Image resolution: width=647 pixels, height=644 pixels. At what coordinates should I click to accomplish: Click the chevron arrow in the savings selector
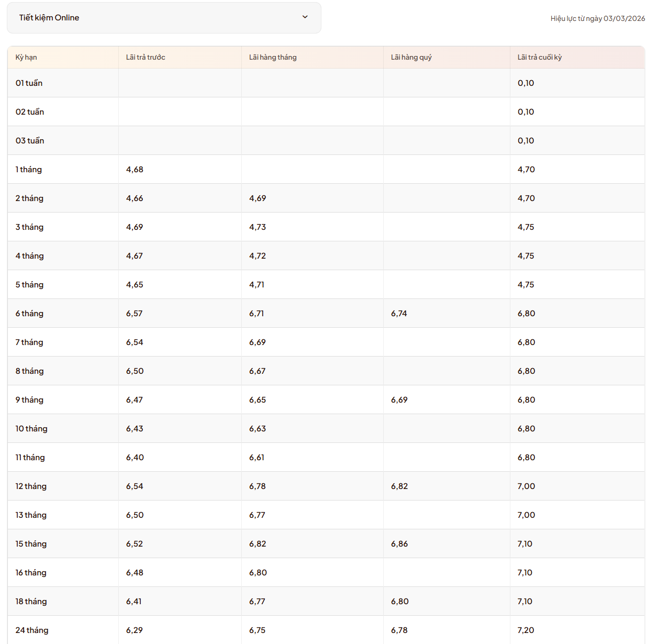click(305, 17)
